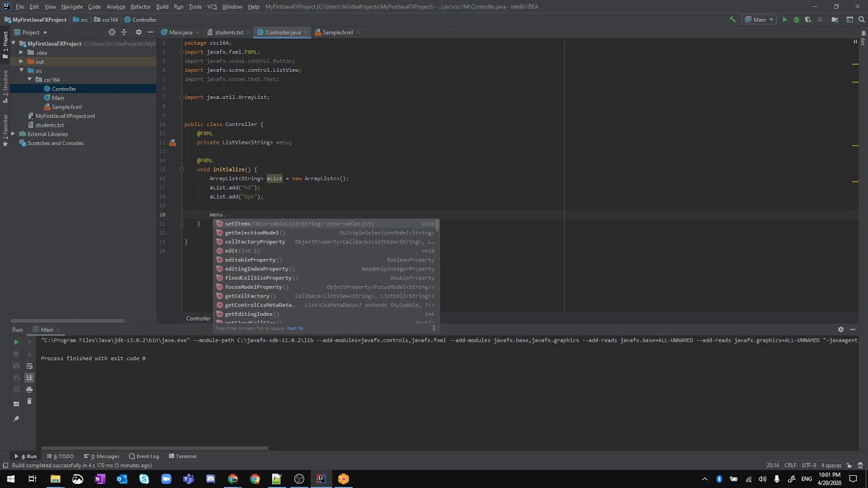
Task: Click the Rerun green arrow in Run panel
Action: coord(17,342)
